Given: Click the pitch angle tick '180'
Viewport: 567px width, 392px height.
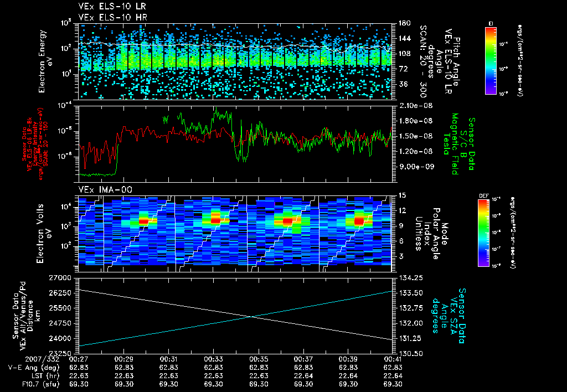Looking at the screenshot, I should click(404, 23).
